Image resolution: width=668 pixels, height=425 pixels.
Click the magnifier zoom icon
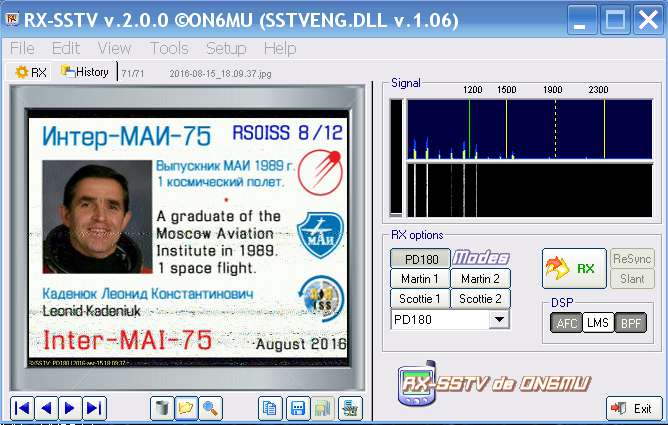210,408
